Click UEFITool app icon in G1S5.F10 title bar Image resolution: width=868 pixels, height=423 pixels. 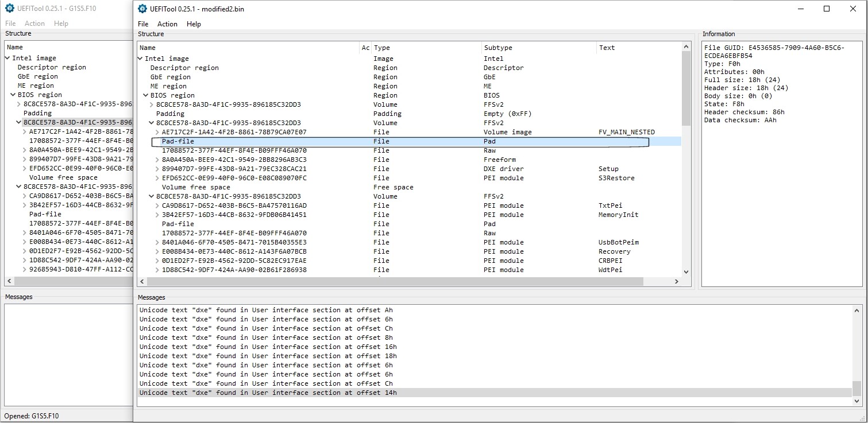(10, 9)
